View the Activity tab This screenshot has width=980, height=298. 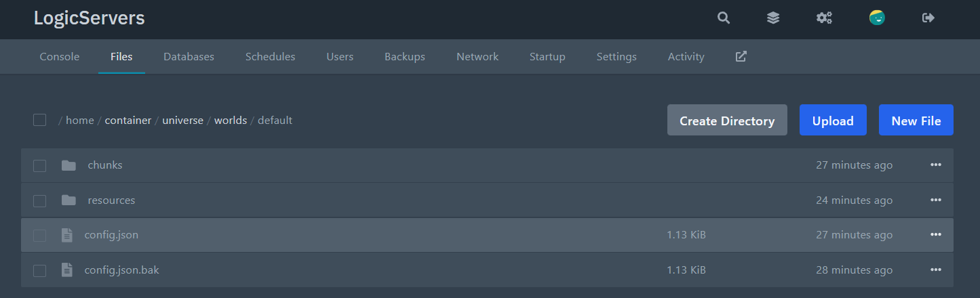click(686, 57)
